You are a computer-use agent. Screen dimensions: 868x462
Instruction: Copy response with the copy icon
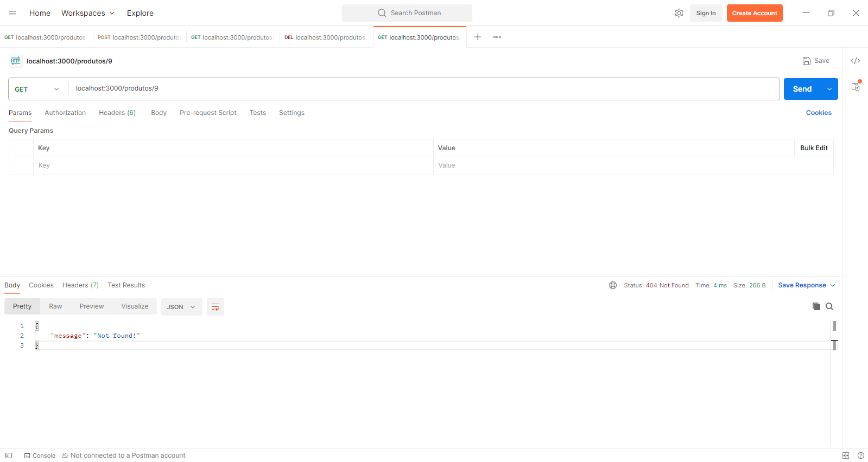tap(816, 306)
